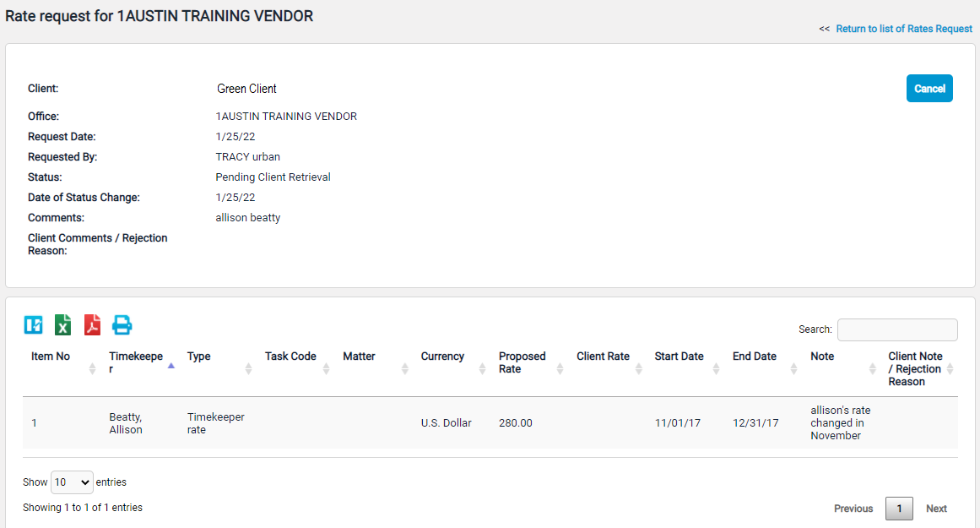Click the Client Comments / Rejection Reason label
Image resolution: width=980 pixels, height=528 pixels.
click(x=98, y=244)
